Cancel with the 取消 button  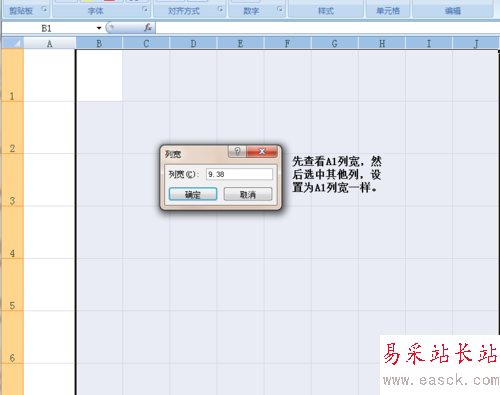248,194
